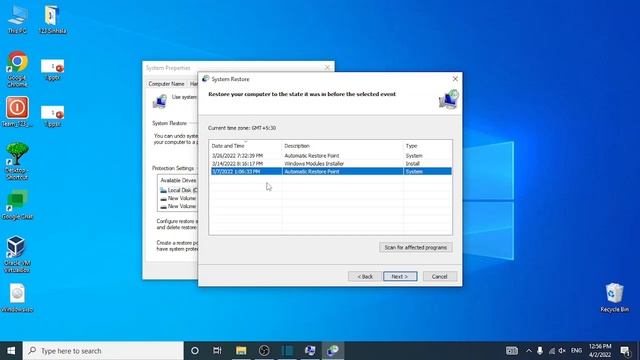Image resolution: width=640 pixels, height=360 pixels.
Task: Select the Computer Name tab in System Properties
Action: click(x=166, y=84)
